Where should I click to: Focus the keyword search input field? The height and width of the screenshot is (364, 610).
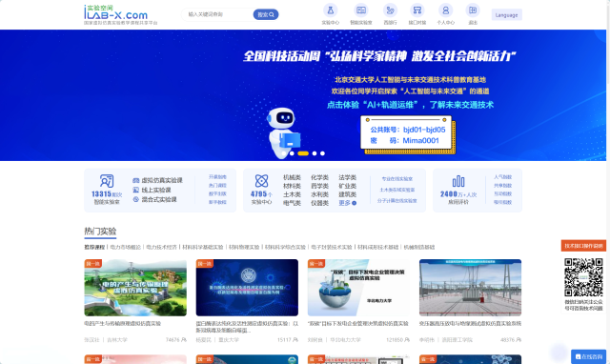(x=218, y=14)
